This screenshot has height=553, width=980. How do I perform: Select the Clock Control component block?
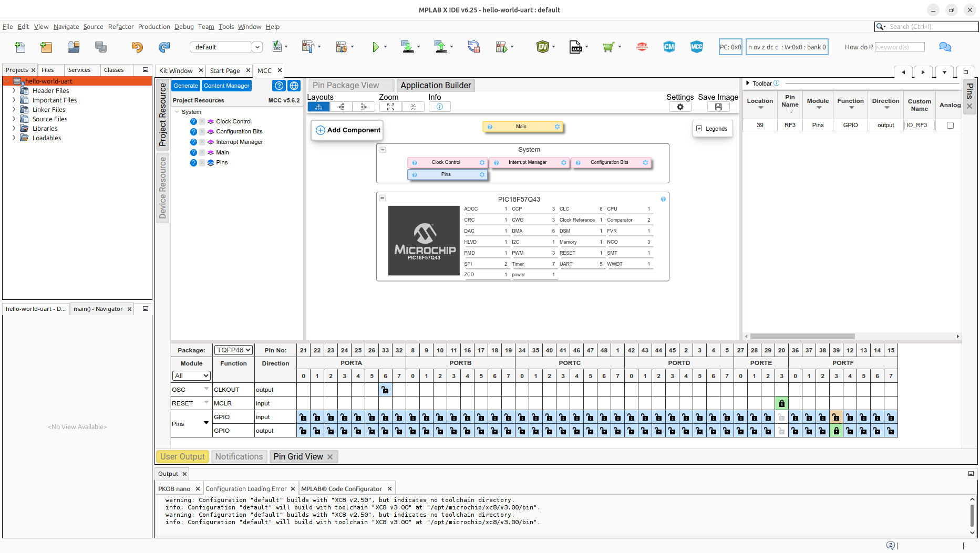(447, 163)
